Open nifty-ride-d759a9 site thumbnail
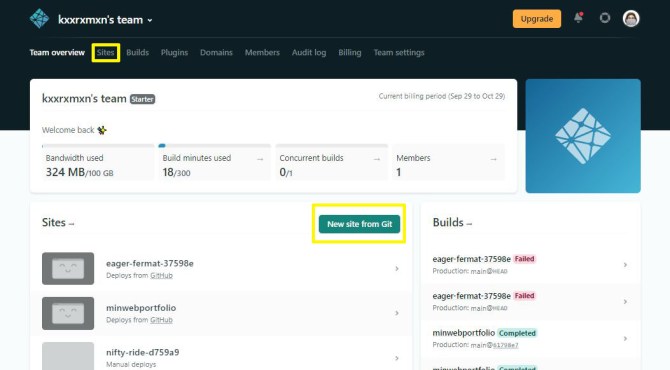670x370 pixels. pos(68,356)
